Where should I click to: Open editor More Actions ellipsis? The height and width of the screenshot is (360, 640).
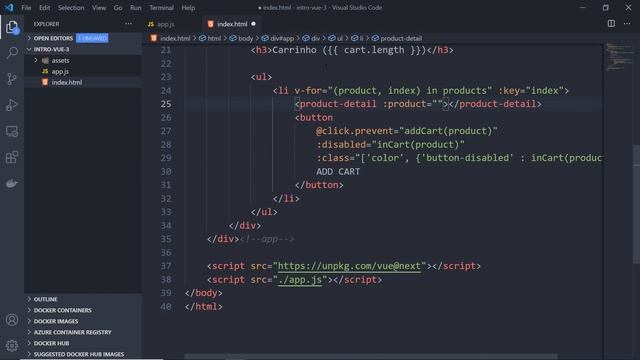pyautogui.click(x=627, y=24)
